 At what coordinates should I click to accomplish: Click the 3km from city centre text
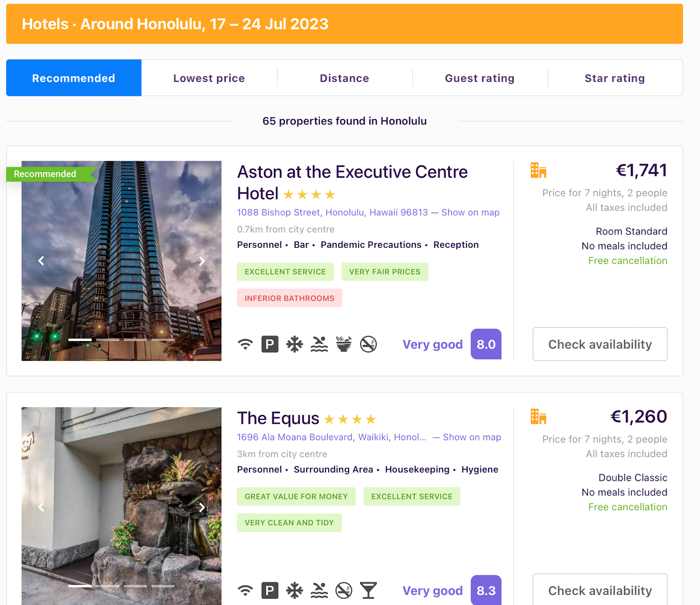(282, 454)
